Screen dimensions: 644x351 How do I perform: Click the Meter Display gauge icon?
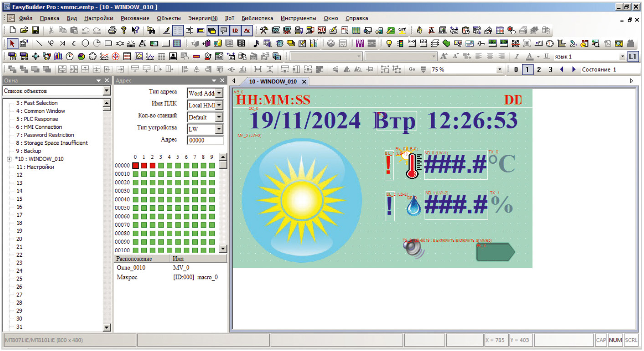[x=70, y=56]
